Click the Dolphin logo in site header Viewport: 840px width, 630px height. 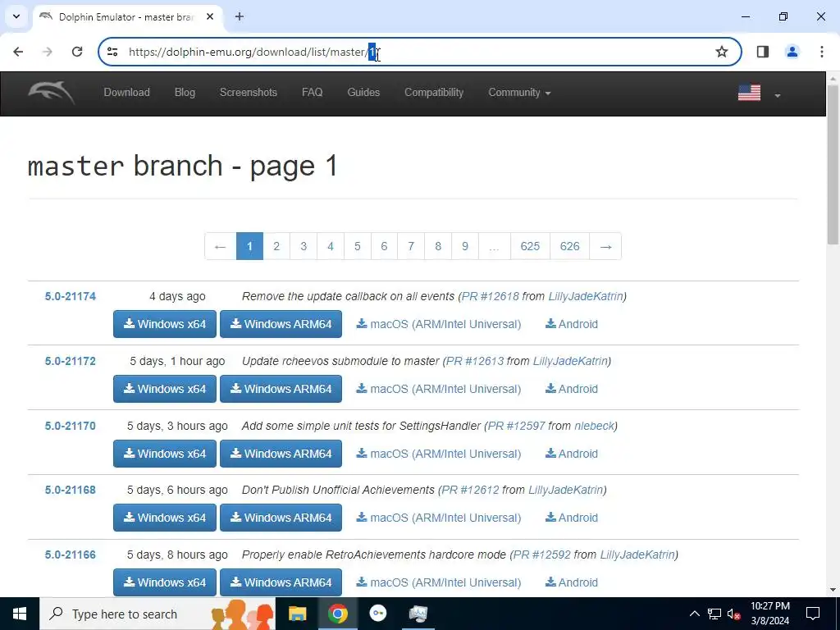tap(52, 93)
